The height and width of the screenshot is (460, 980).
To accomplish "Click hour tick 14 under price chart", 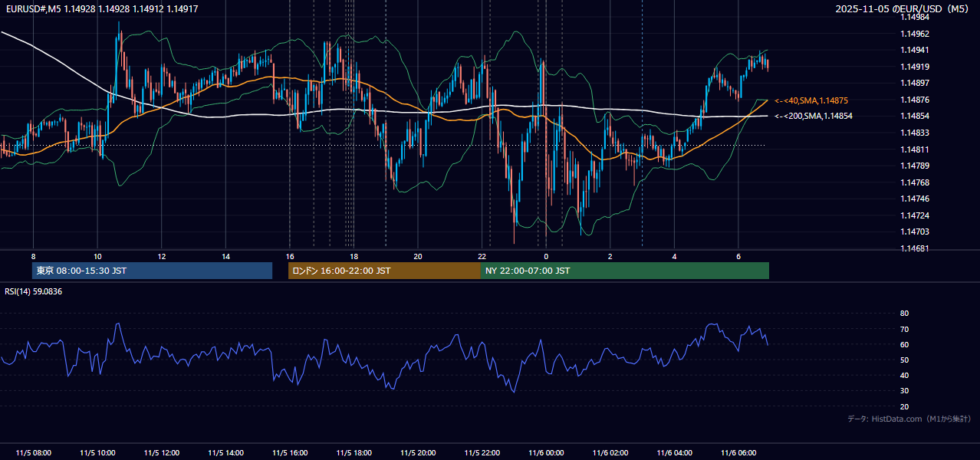I will point(225,256).
